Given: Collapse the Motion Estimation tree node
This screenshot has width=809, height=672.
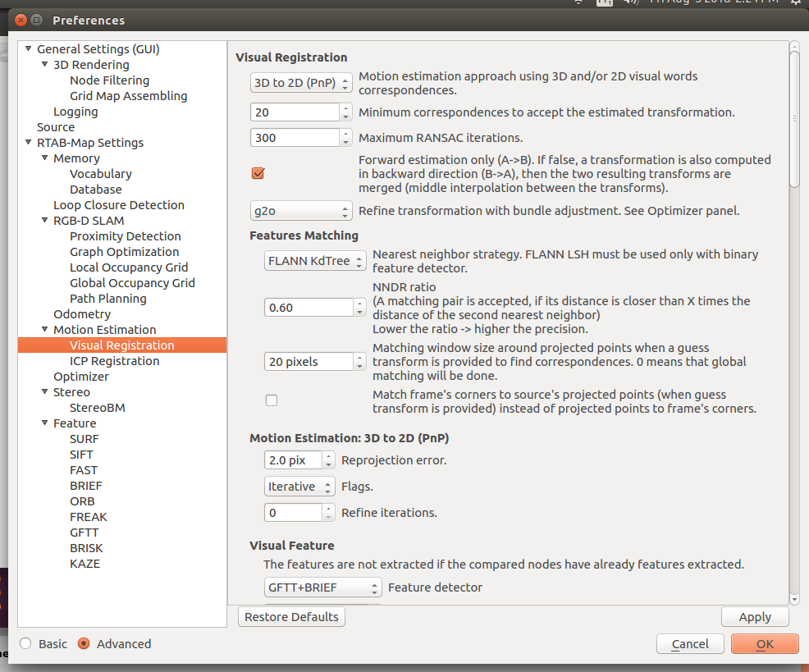Looking at the screenshot, I should [47, 330].
